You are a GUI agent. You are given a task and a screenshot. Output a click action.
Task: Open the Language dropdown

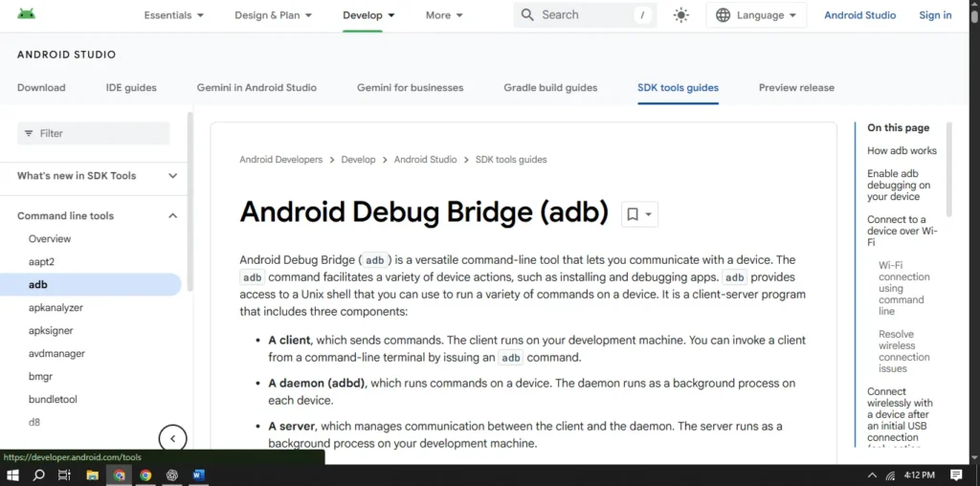click(756, 15)
